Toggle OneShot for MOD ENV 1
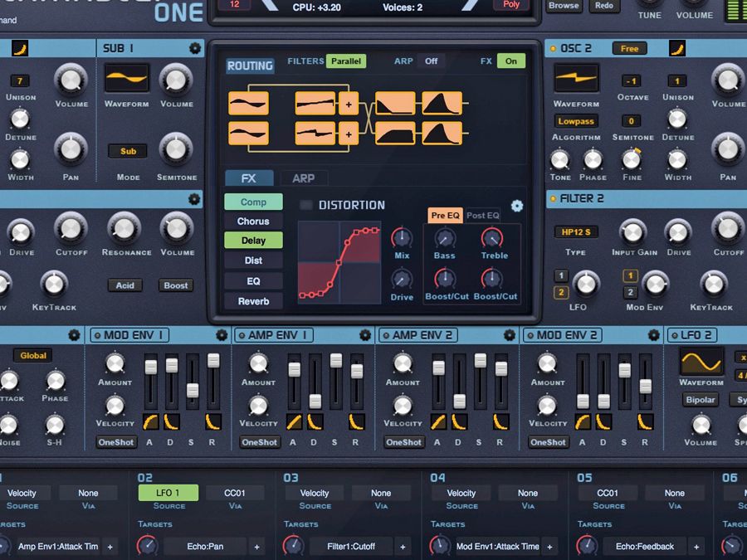 click(116, 442)
